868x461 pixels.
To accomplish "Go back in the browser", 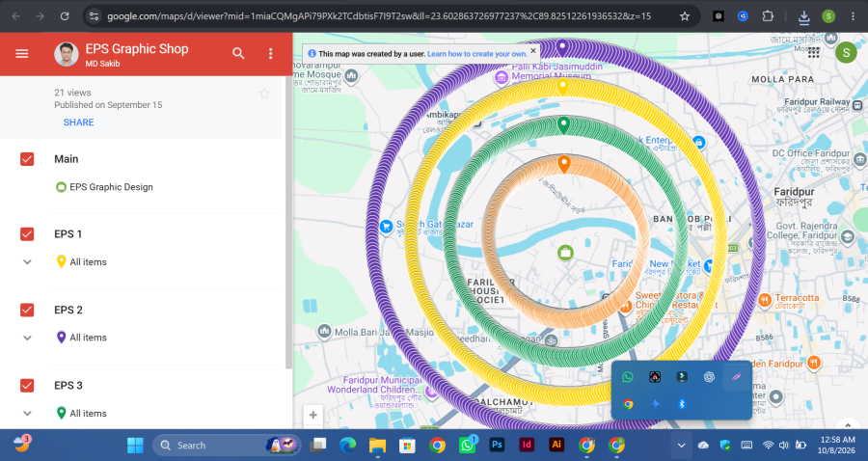I will click(16, 16).
